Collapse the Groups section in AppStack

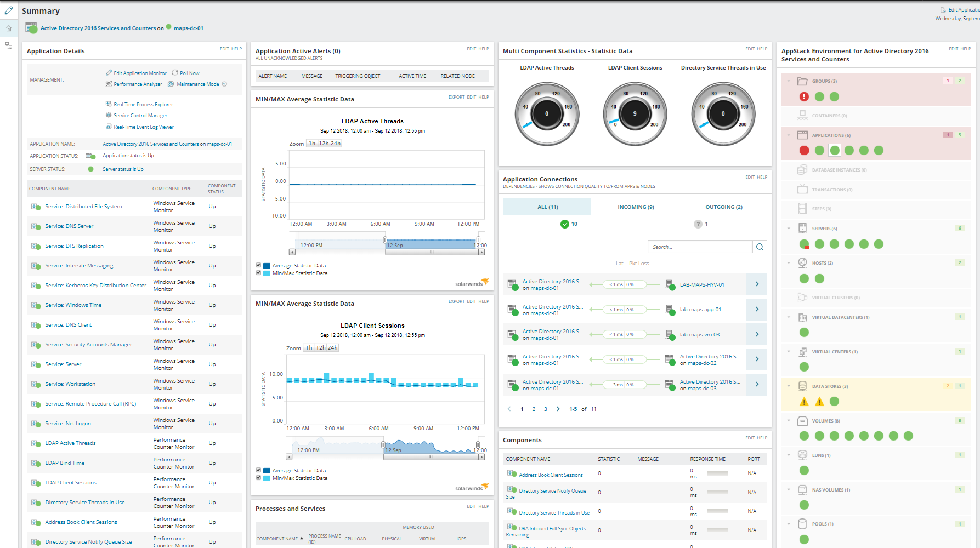(x=789, y=81)
